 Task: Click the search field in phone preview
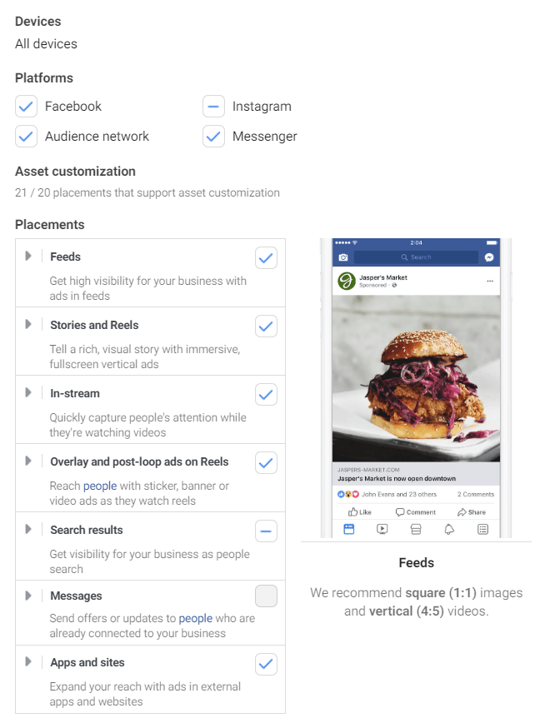click(416, 257)
